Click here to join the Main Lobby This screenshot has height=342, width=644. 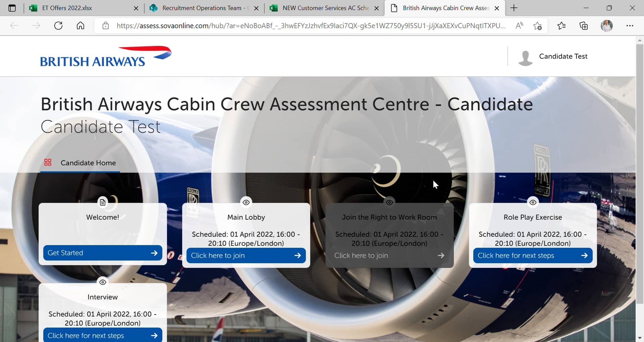(x=246, y=255)
